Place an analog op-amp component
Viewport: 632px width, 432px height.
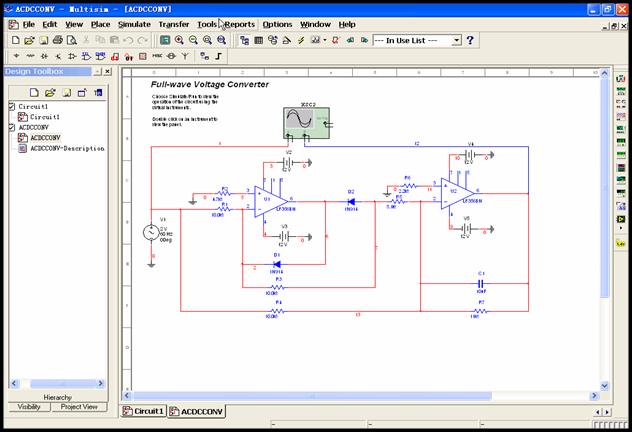72,56
